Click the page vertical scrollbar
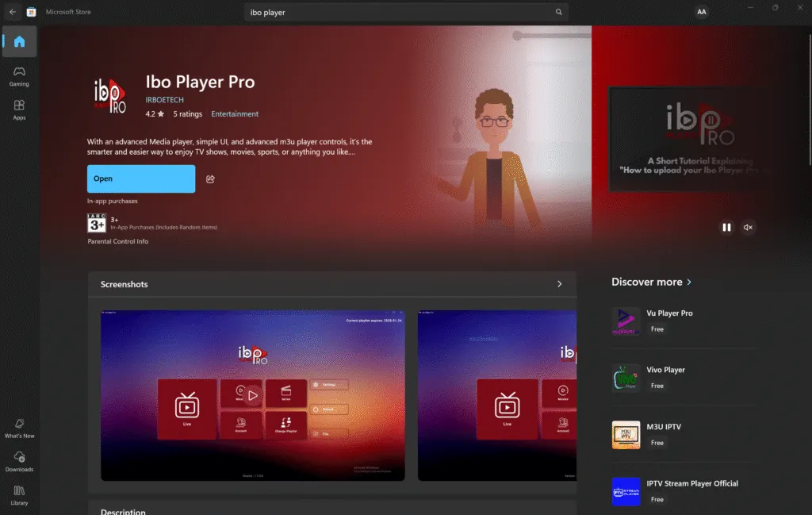812x515 pixels. click(x=810, y=98)
